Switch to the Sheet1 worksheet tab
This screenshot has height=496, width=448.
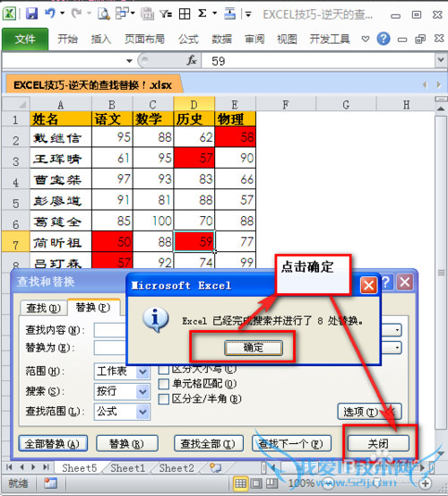point(127,468)
